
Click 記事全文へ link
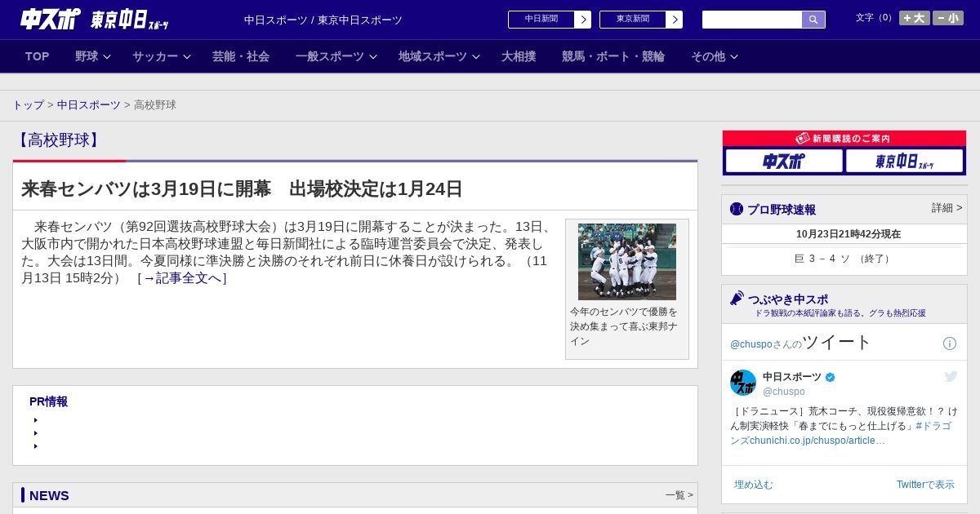(182, 278)
